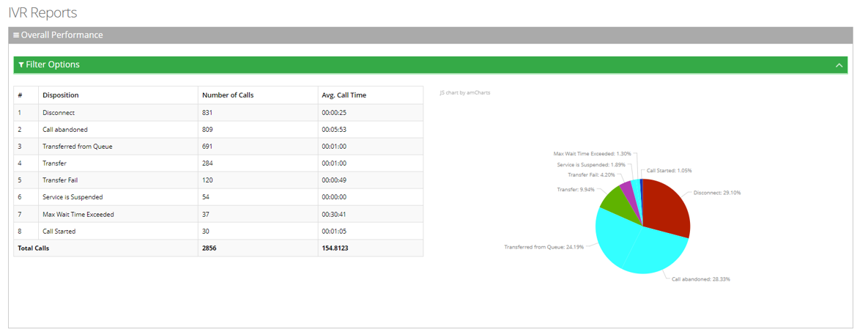Click the purple Transfer Fail pie slice
The height and width of the screenshot is (332, 868).
(628, 193)
